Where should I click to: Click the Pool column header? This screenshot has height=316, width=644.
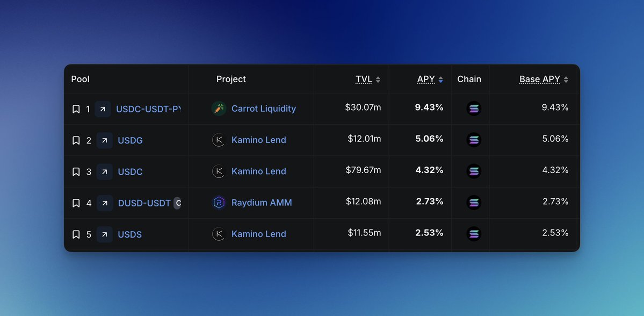click(x=80, y=80)
